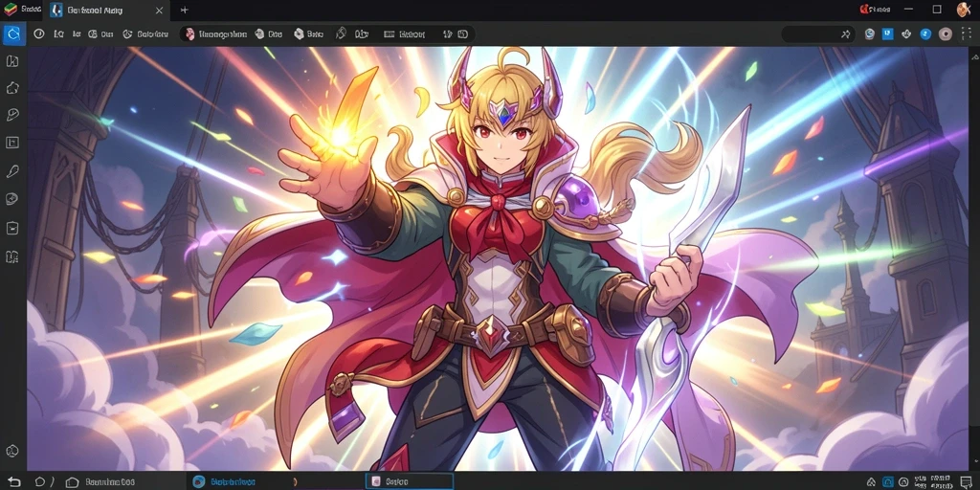Image resolution: width=980 pixels, height=490 pixels.
Task: Switch to the first tab with colorful cube
Action: [19, 10]
